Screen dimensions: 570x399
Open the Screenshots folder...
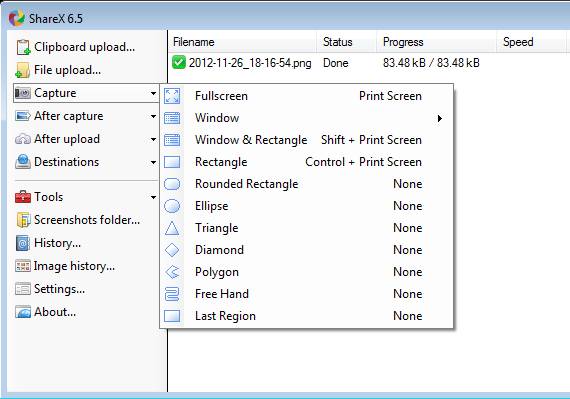pos(86,220)
